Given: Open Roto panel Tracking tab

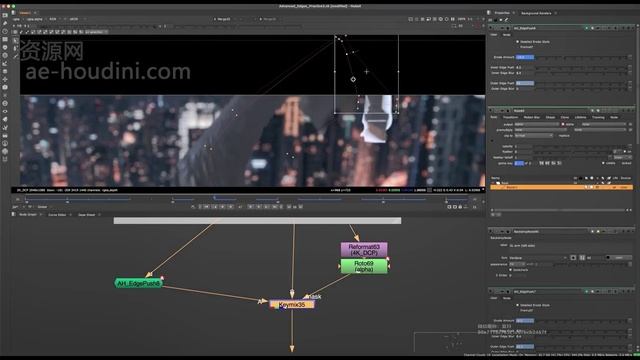Looking at the screenshot, I should pyautogui.click(x=598, y=117).
